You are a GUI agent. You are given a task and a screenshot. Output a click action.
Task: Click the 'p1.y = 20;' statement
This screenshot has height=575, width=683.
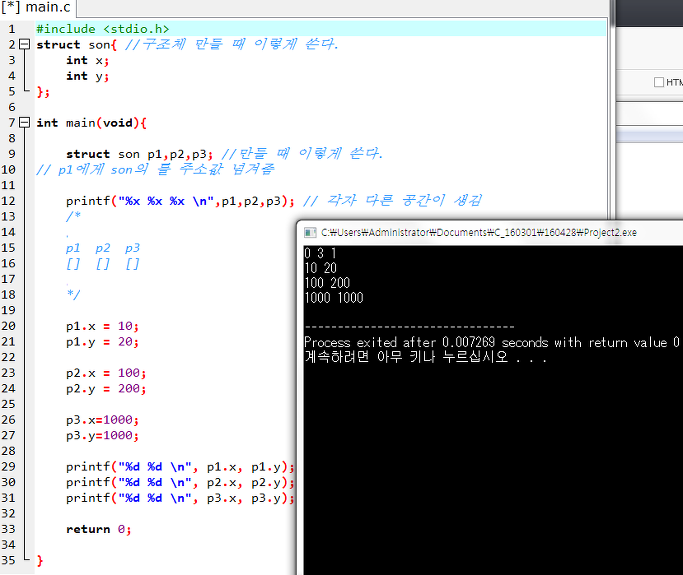click(x=102, y=342)
